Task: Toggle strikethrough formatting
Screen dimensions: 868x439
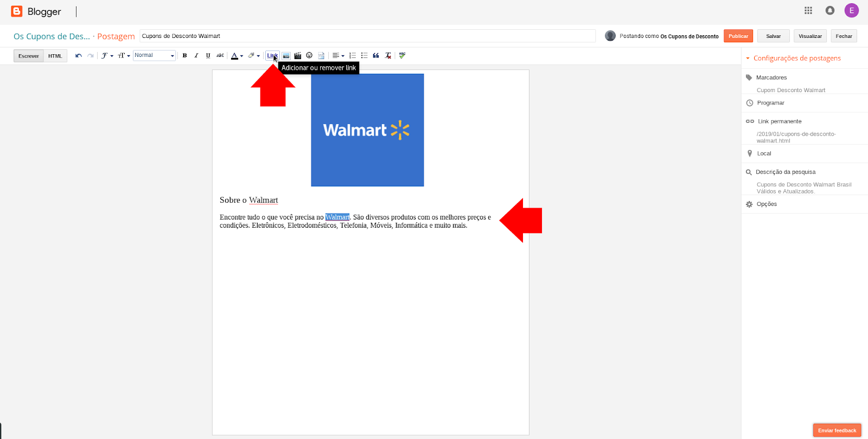Action: pyautogui.click(x=220, y=56)
